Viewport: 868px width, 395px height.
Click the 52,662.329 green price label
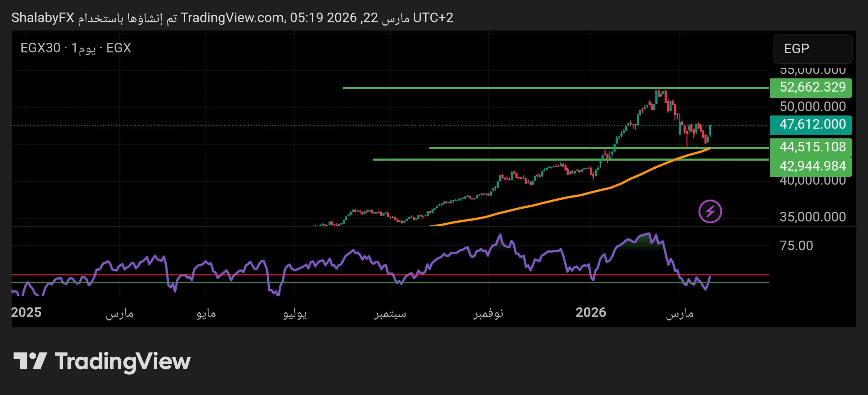pos(811,88)
